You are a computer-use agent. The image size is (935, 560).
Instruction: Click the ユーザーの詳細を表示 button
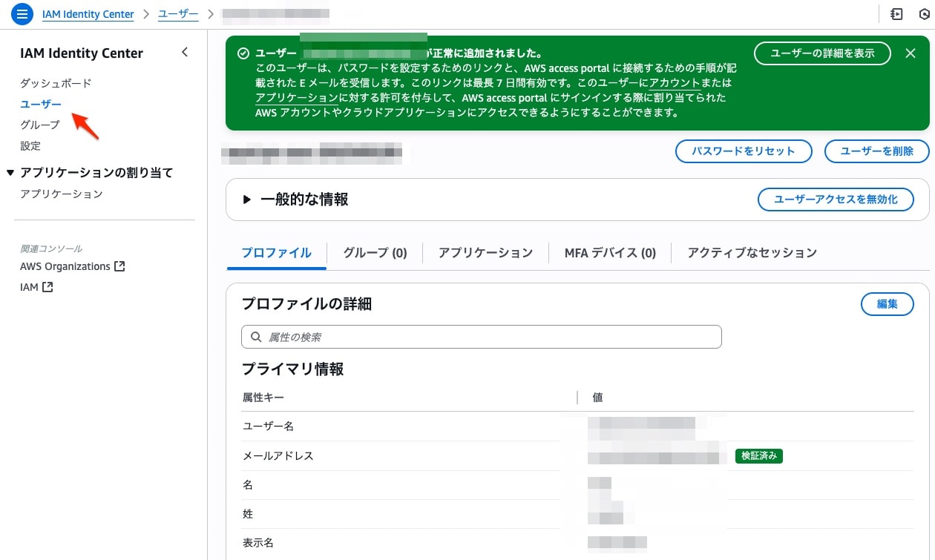tap(822, 53)
